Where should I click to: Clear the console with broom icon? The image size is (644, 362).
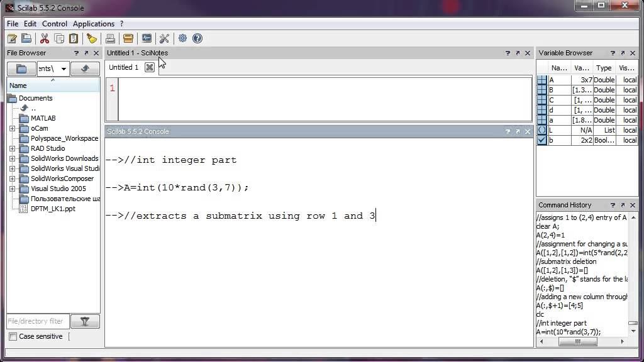(x=92, y=38)
